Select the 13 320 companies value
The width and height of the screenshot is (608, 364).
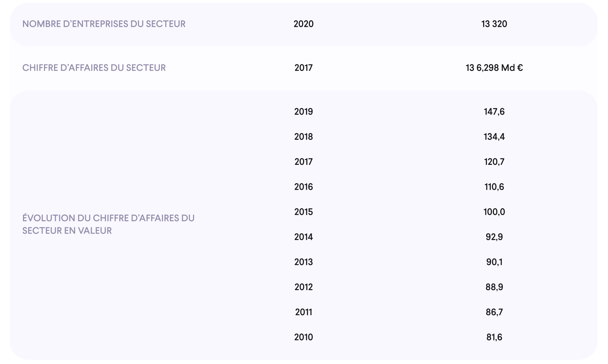point(494,24)
